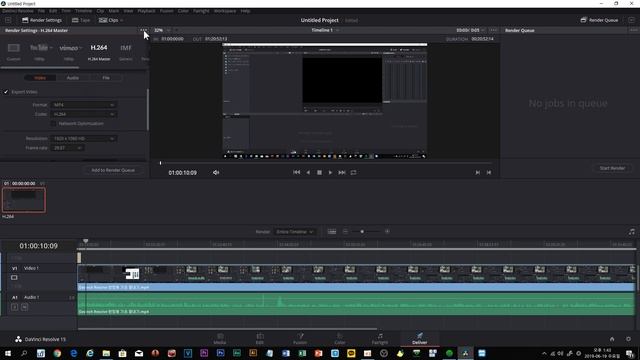The width and height of the screenshot is (640, 360).
Task: Select the Custom render preset
Action: (x=13, y=51)
